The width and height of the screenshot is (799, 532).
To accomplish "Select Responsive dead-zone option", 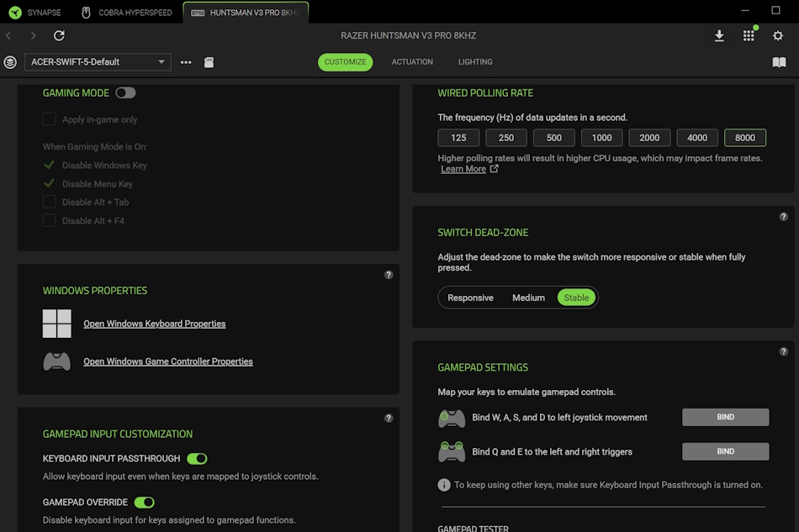I will [470, 298].
